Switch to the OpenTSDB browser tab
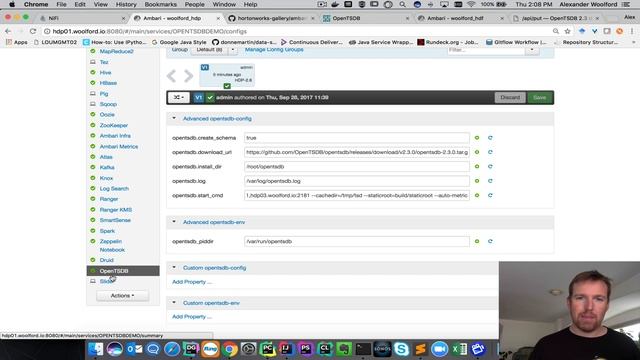The height and width of the screenshot is (360, 640). [x=366, y=18]
